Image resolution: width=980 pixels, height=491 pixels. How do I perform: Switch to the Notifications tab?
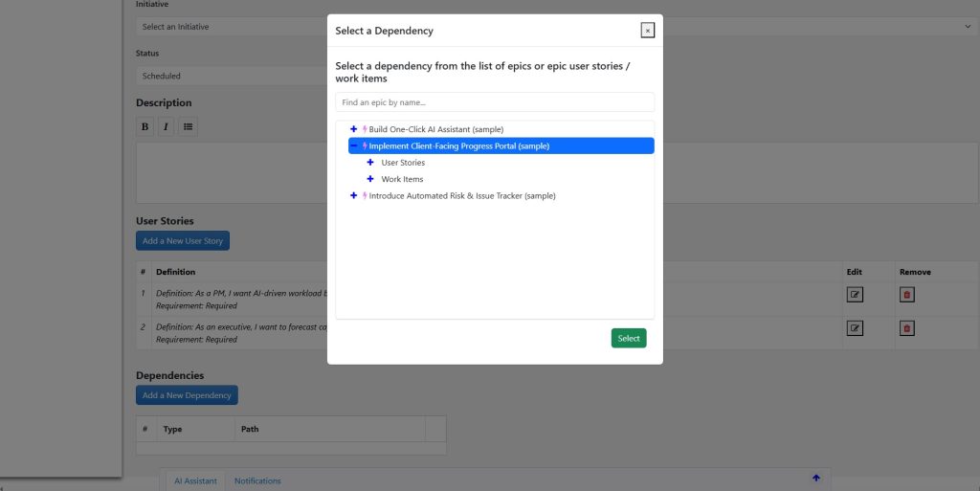click(x=257, y=480)
